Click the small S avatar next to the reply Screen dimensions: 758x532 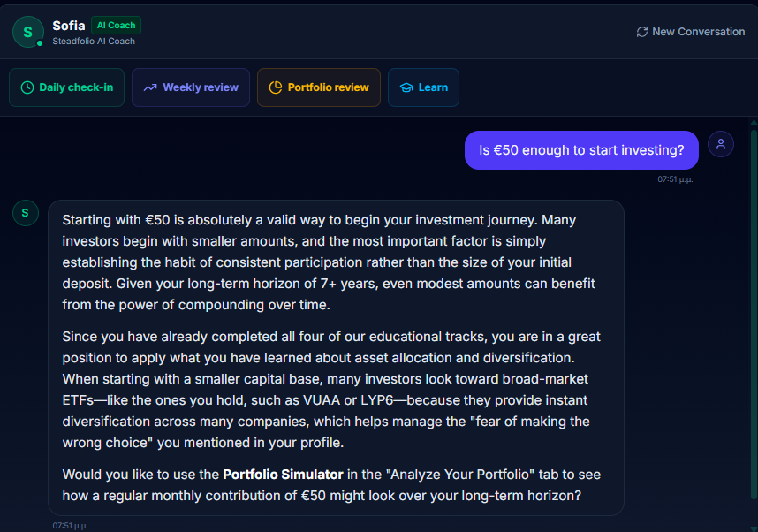pos(25,213)
